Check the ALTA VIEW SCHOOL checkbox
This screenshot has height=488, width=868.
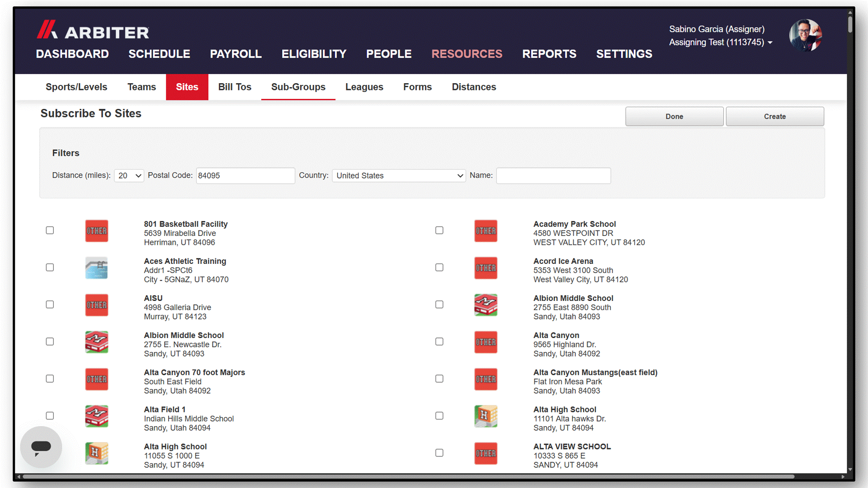439,453
